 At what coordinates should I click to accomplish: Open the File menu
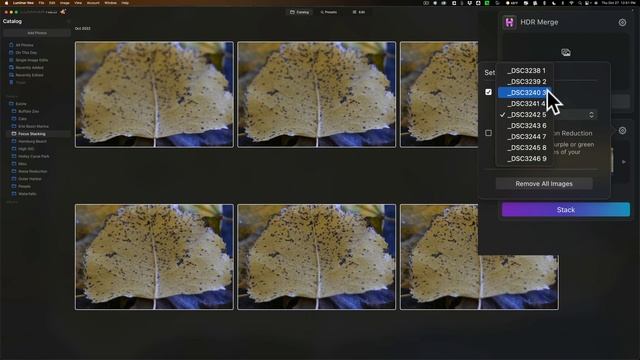point(41,3)
